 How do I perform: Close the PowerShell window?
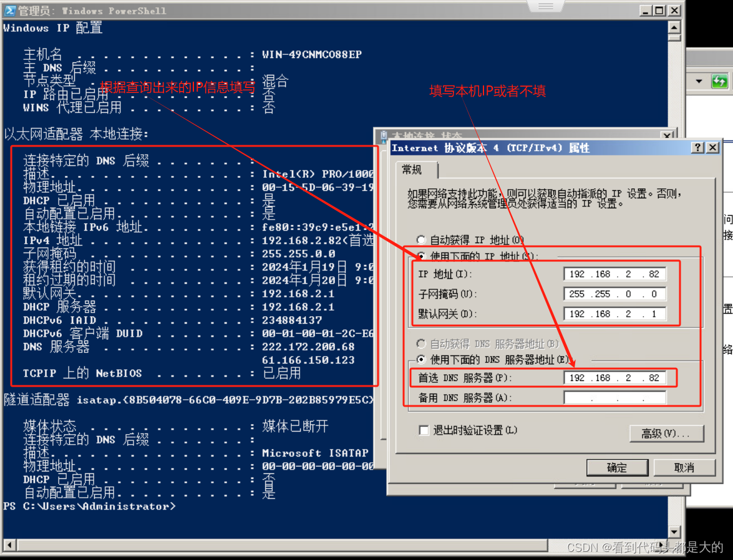coord(674,10)
